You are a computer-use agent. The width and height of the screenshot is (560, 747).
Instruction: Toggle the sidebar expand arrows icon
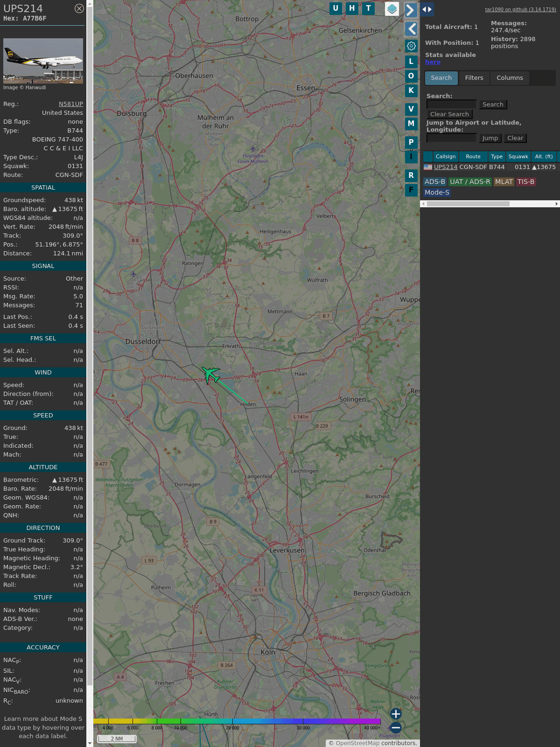click(427, 9)
